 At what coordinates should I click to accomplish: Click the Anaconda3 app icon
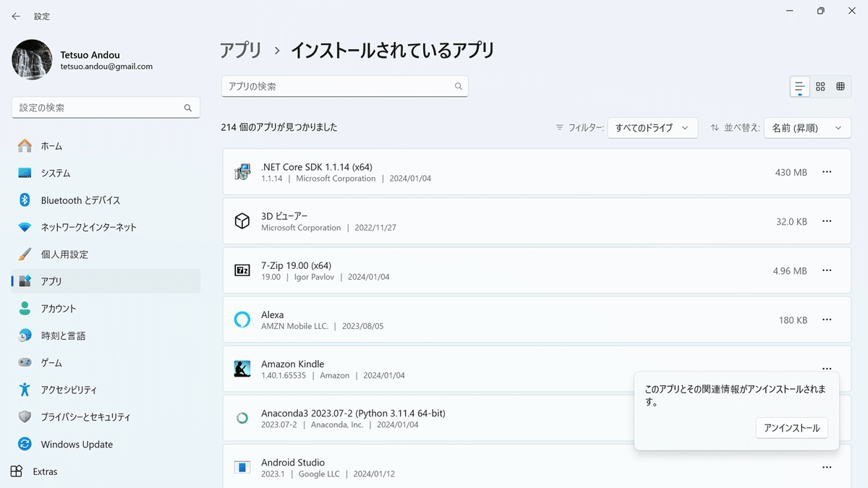[x=242, y=418]
